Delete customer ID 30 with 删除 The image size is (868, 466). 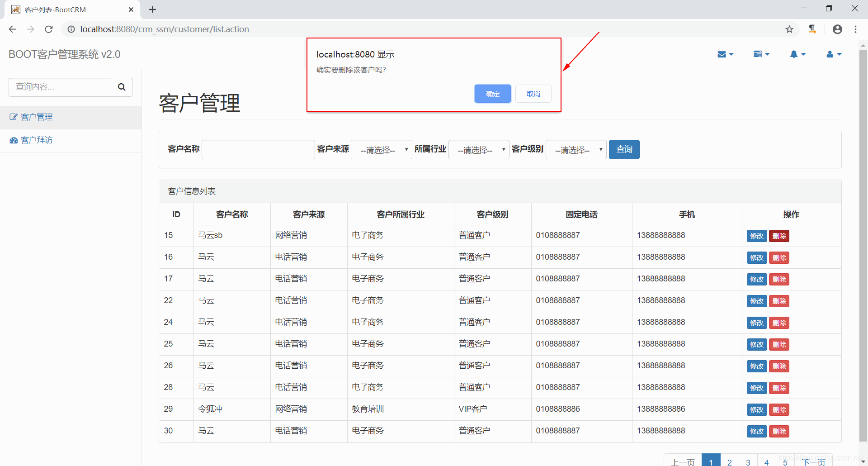point(779,431)
